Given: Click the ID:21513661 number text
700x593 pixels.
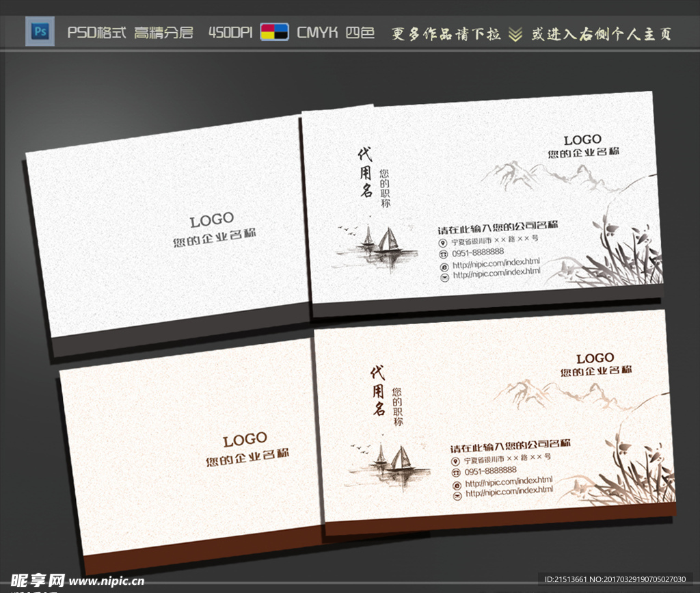Looking at the screenshot, I should 565,579.
